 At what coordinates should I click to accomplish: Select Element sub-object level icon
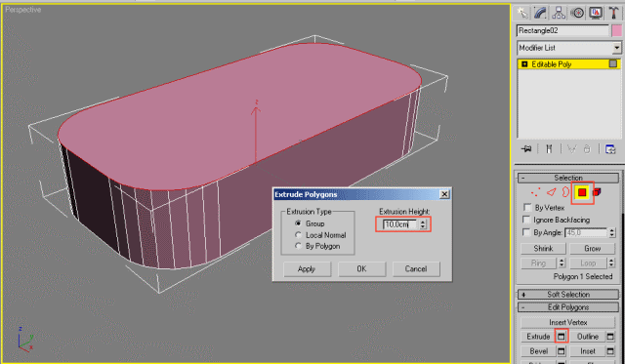(x=597, y=193)
